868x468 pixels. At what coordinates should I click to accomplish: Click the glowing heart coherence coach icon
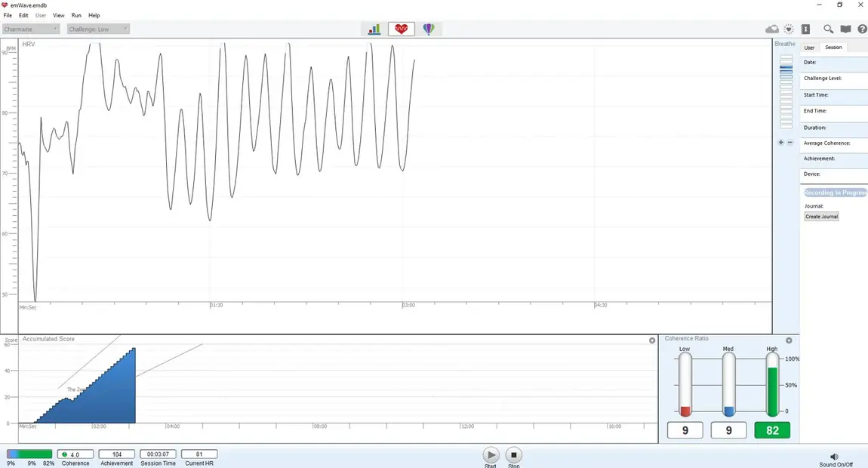click(788, 29)
